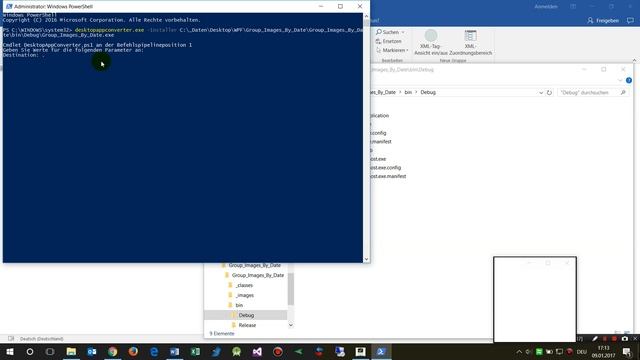Refresh the Explorer folder view
The image size is (640, 360).
click(x=549, y=93)
